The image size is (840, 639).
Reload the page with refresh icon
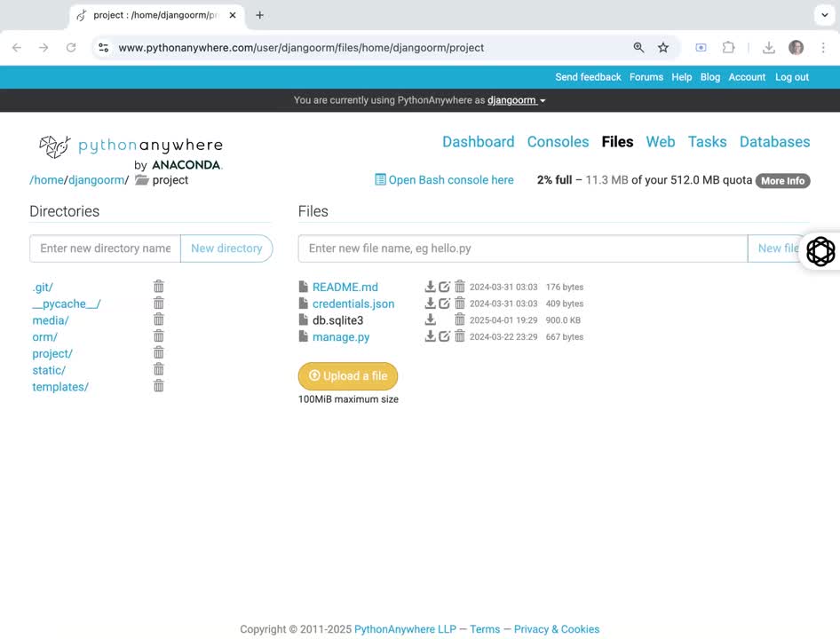pyautogui.click(x=71, y=48)
